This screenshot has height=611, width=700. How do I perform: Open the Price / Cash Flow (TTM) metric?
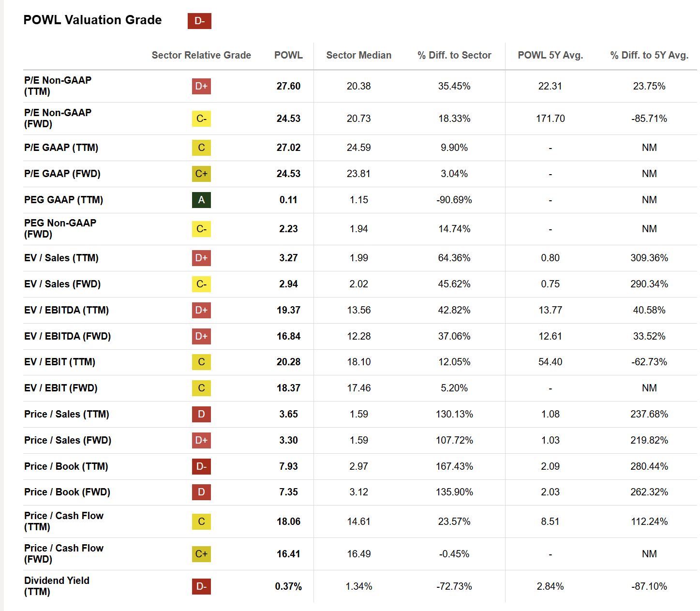pos(64,521)
